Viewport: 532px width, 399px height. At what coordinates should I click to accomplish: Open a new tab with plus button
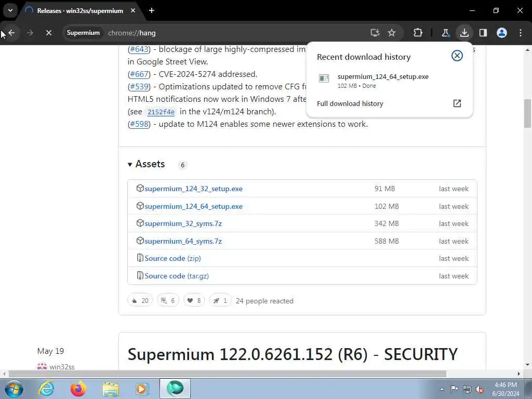[x=152, y=10]
